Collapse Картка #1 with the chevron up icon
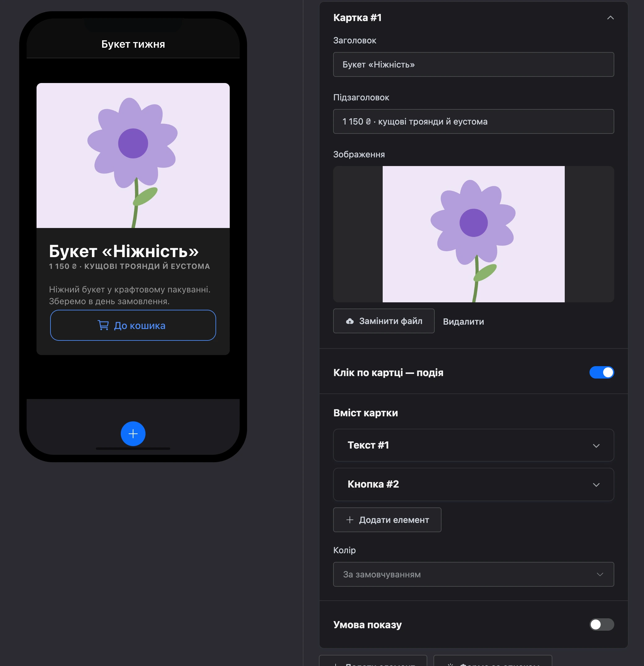Screen dimensions: 644x666 610,18
